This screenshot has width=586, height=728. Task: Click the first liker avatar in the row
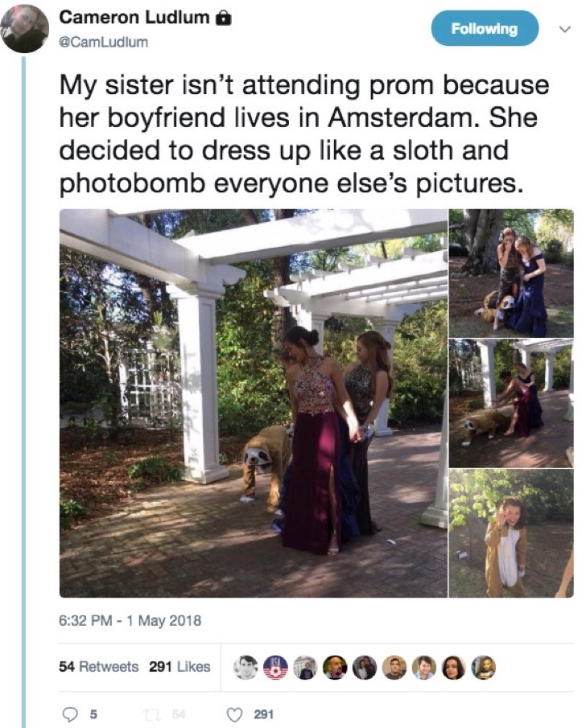click(246, 668)
